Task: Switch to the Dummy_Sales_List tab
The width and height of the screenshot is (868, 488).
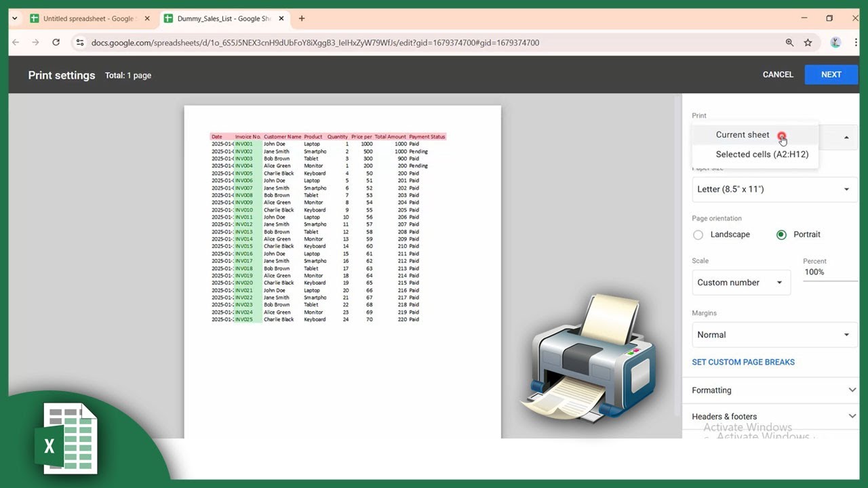Action: click(225, 18)
